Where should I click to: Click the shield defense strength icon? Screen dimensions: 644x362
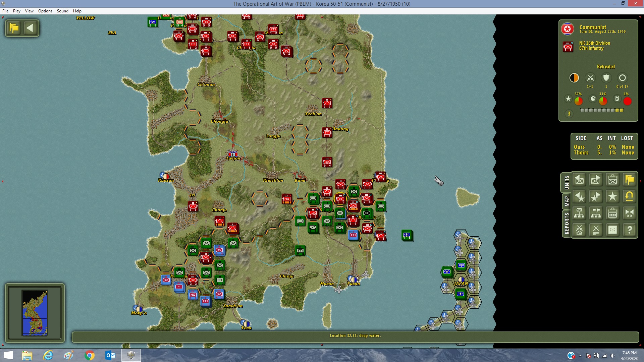point(606,78)
